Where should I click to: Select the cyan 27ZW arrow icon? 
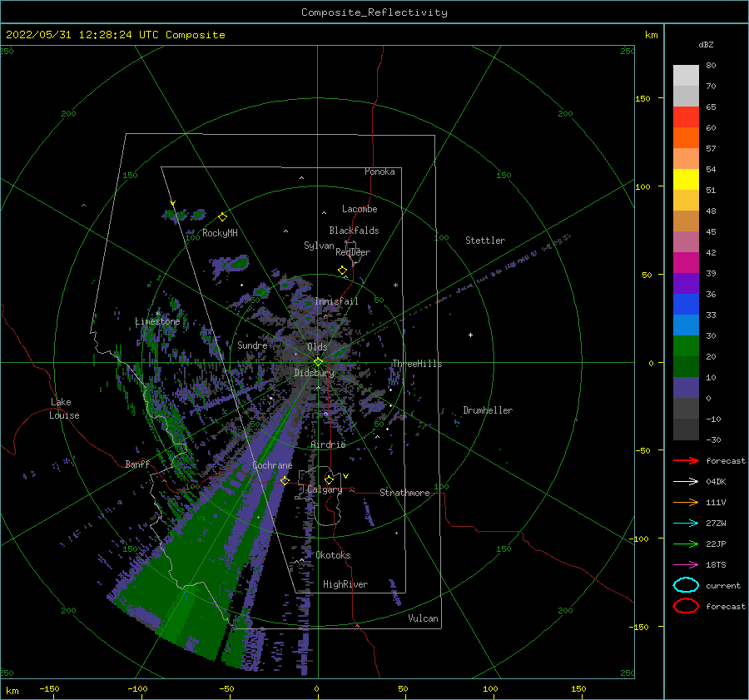pyautogui.click(x=686, y=524)
